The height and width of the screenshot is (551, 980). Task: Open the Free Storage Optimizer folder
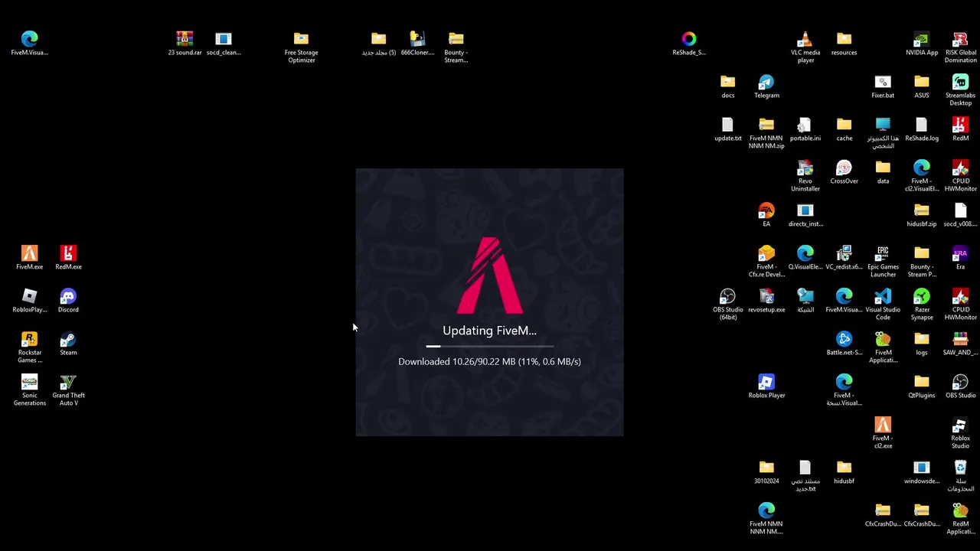coord(301,47)
